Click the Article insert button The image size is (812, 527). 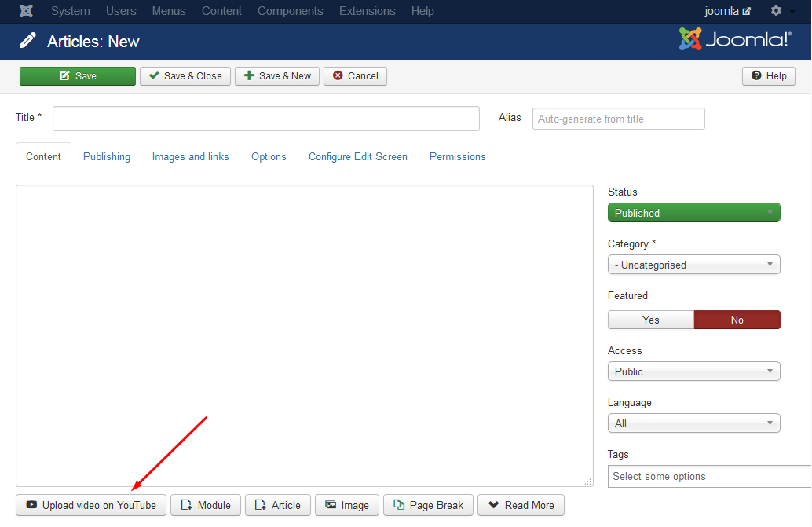[278, 505]
